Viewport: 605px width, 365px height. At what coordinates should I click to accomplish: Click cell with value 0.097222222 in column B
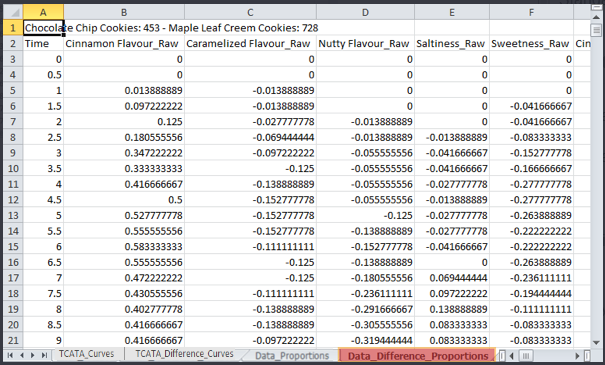point(124,106)
